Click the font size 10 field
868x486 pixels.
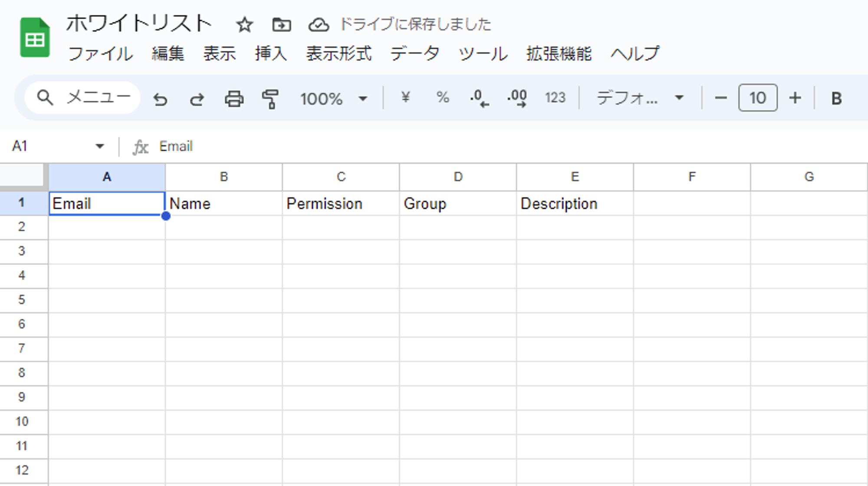[757, 98]
